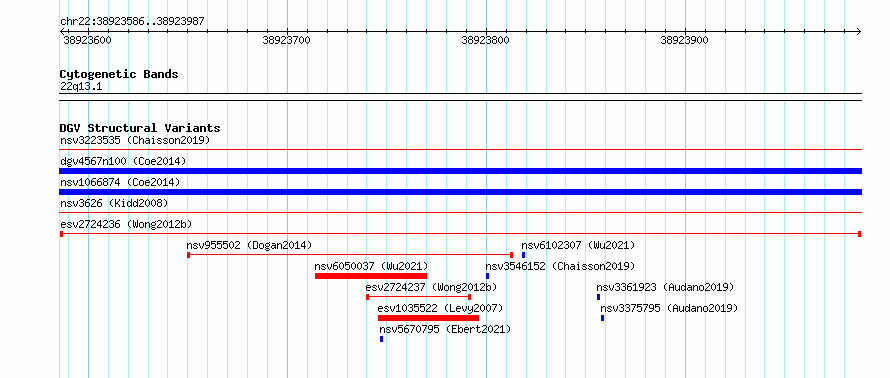Open the nsv6050037 (Wu2021) label

tap(371, 266)
